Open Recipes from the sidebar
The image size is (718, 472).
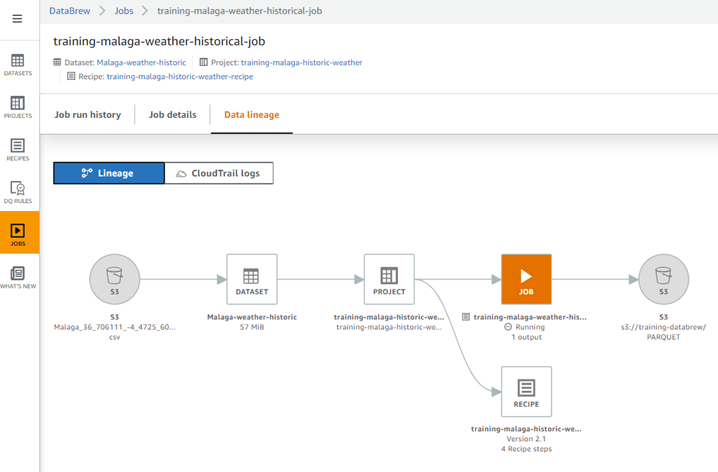coord(18,150)
